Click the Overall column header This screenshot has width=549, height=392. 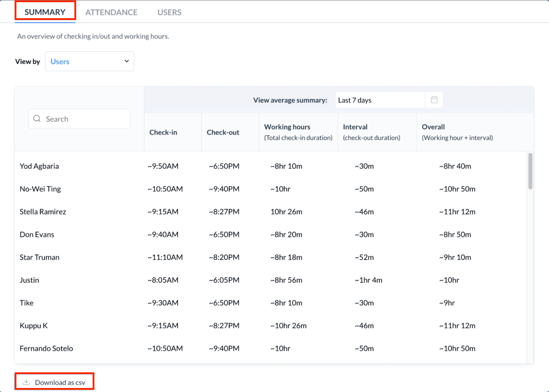click(x=433, y=127)
